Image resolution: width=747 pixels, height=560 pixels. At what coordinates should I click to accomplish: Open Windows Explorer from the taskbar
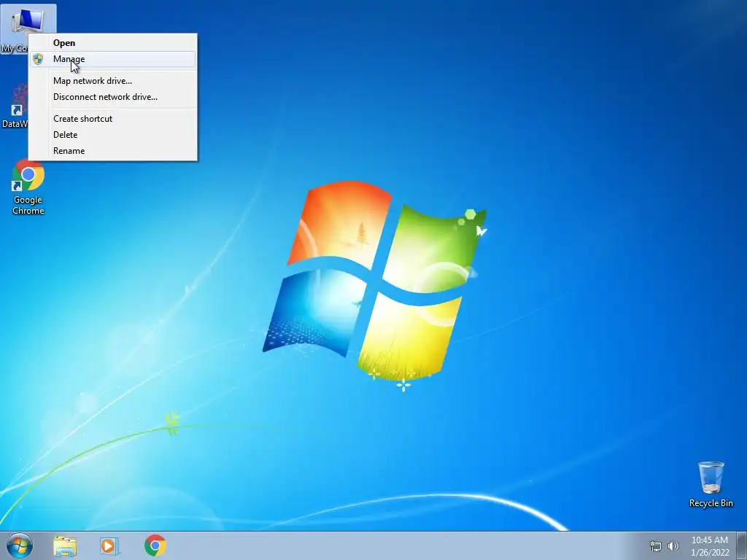65,546
